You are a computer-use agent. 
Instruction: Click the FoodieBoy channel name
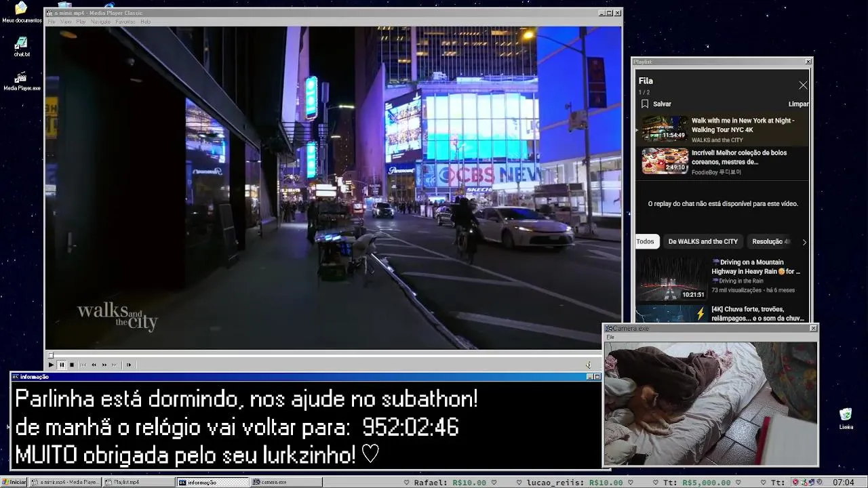(716, 172)
